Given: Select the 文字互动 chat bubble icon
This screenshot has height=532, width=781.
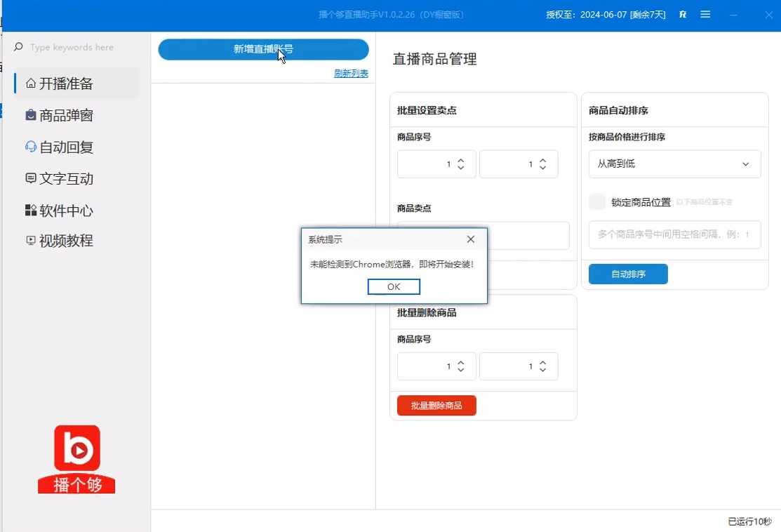Looking at the screenshot, I should (31, 178).
